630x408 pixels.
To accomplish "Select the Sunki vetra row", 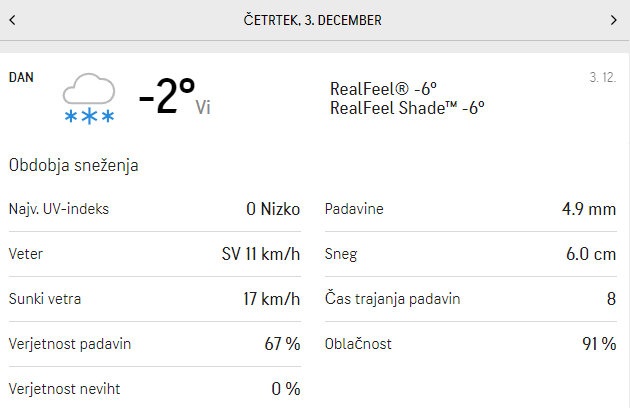I will (155, 299).
